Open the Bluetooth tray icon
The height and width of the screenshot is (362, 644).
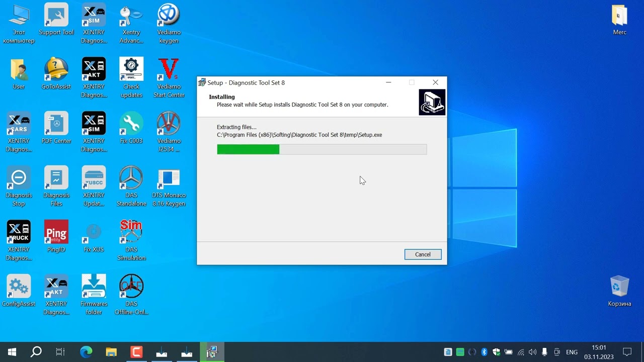click(x=484, y=352)
